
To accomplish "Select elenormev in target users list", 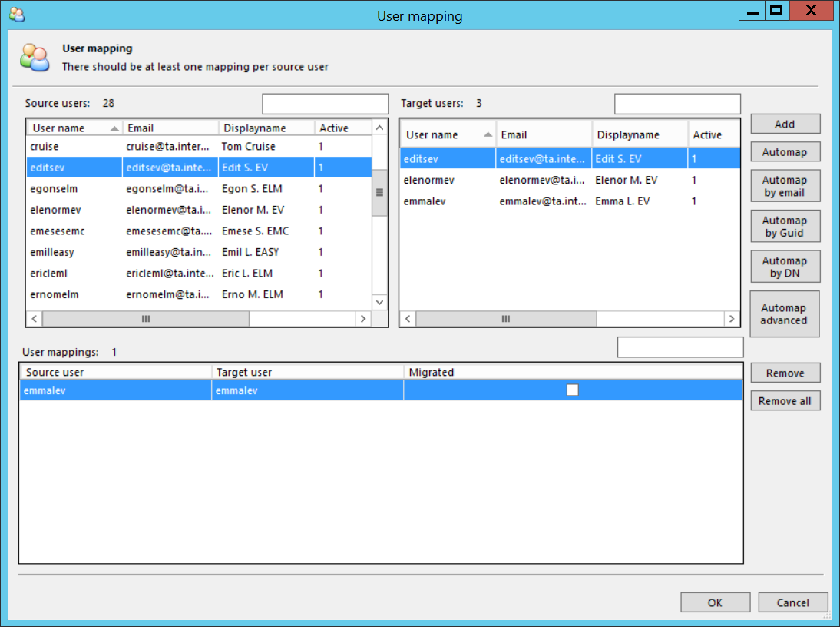I will [x=429, y=180].
